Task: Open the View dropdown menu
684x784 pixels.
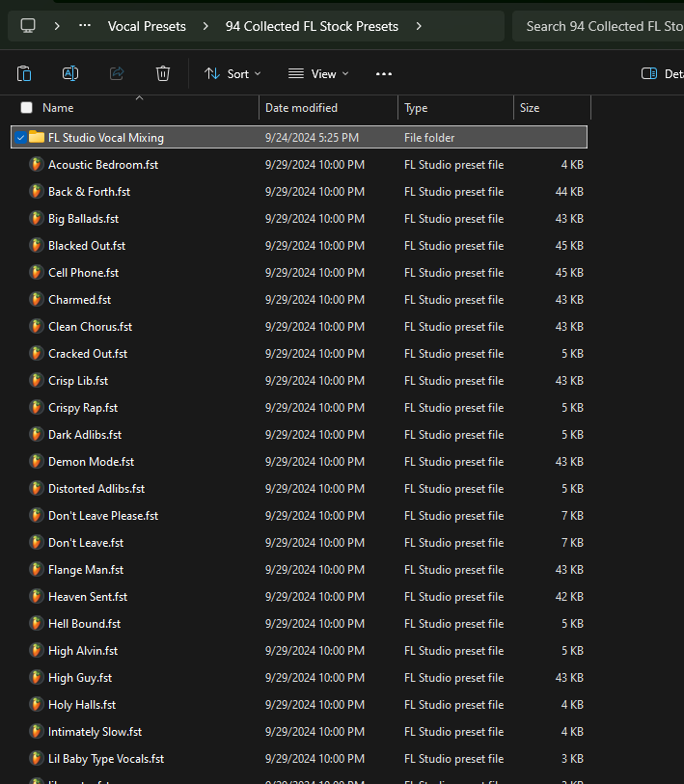Action: pos(318,73)
